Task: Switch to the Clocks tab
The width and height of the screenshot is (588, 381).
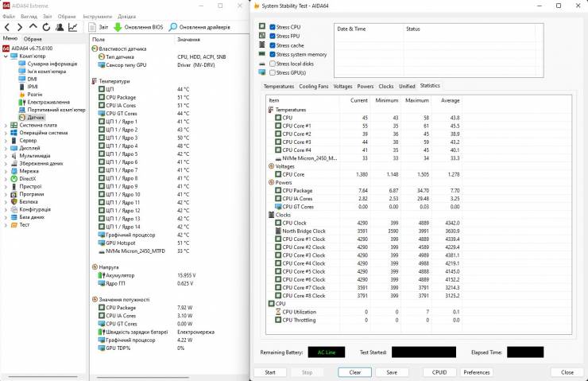Action: [x=386, y=87]
